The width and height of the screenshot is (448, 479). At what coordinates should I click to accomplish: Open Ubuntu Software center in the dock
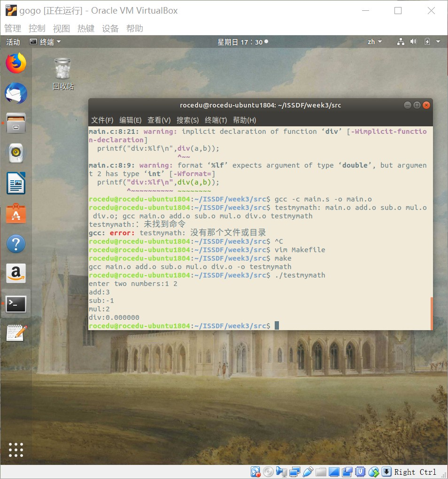[x=16, y=213]
